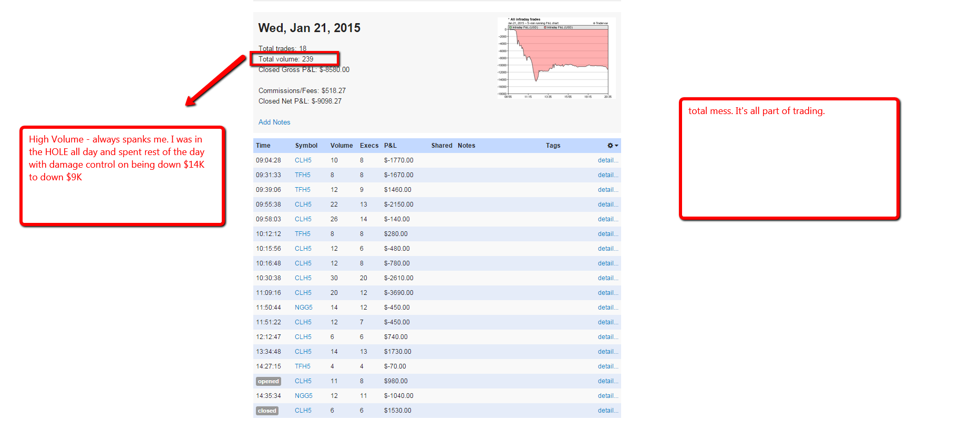980x430 pixels.
Task: Click the TFH5 symbol at 09:39:06
Action: pyautogui.click(x=303, y=190)
